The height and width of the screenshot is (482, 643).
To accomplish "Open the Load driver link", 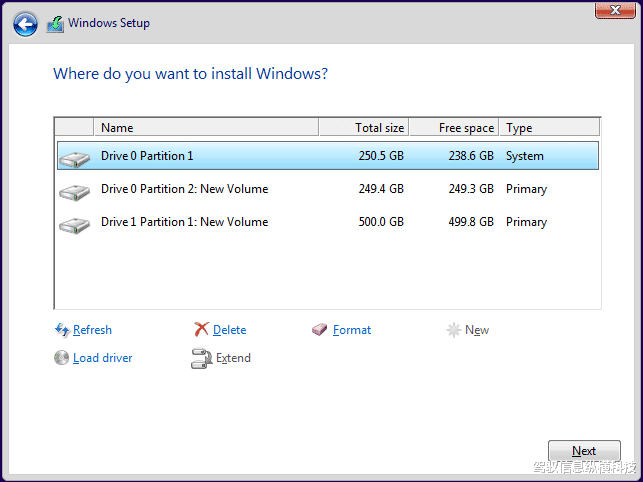I will click(x=102, y=358).
